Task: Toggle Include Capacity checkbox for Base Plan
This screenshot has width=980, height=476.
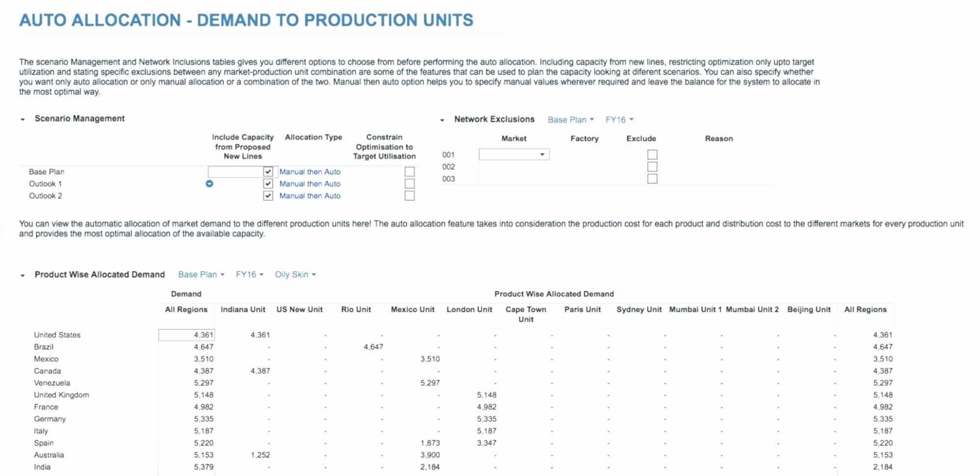Action: 268,172
